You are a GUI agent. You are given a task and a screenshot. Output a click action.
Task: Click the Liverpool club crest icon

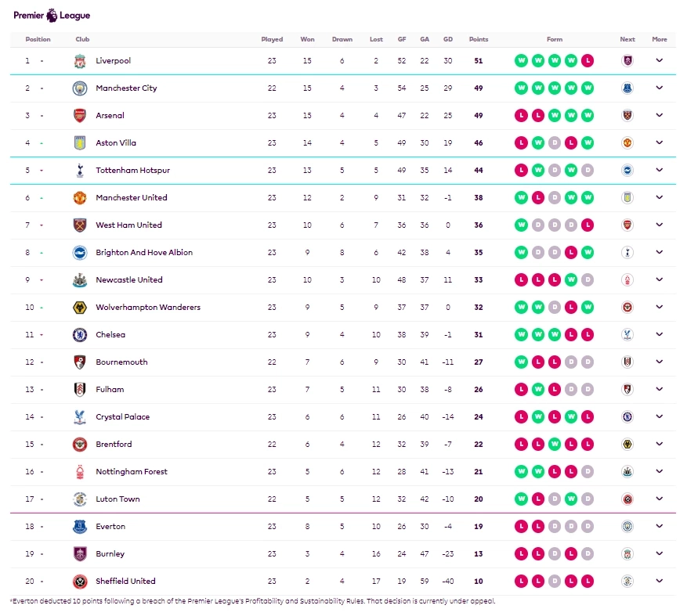click(x=79, y=61)
